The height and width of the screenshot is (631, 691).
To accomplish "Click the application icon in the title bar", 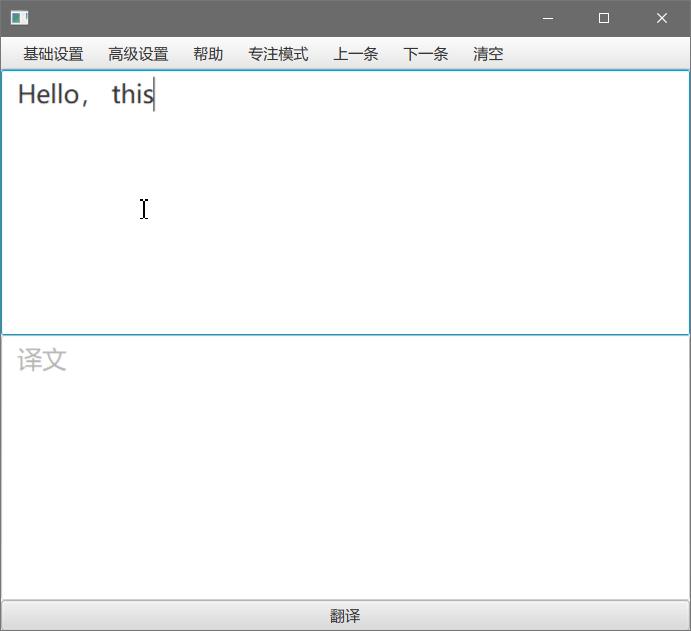I will pyautogui.click(x=19, y=18).
